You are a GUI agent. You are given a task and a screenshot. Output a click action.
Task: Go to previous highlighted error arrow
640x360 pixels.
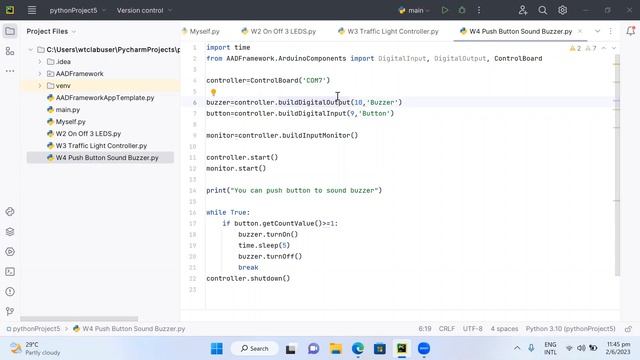[604, 48]
